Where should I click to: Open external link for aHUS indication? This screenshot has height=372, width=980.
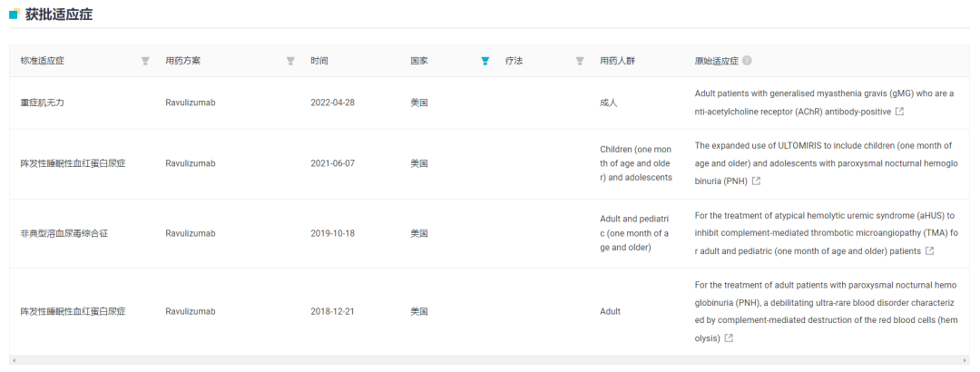point(929,251)
